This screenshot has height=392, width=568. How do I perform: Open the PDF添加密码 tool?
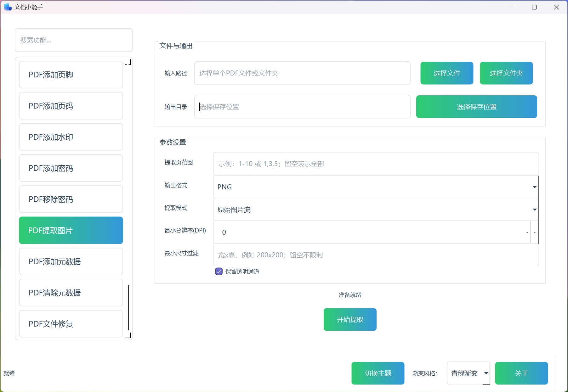(71, 168)
